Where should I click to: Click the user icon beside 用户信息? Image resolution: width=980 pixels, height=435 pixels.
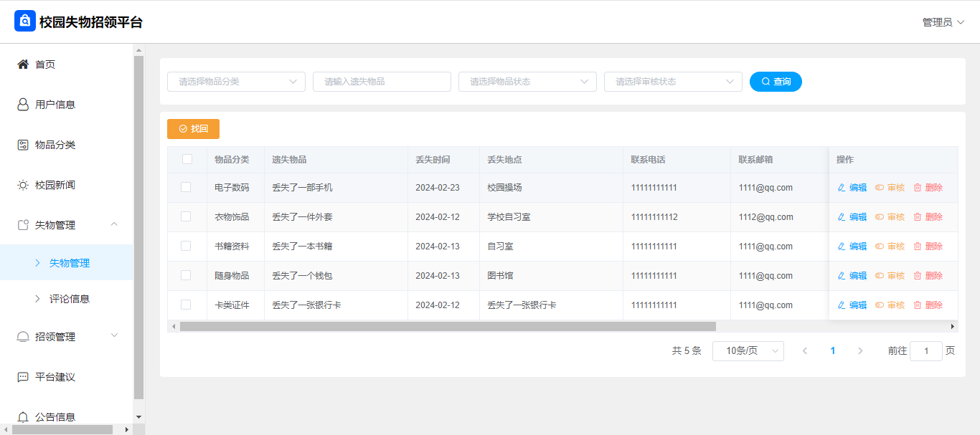click(x=23, y=105)
